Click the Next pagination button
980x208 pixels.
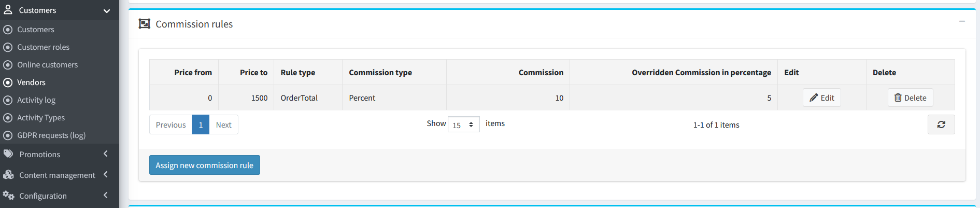223,124
